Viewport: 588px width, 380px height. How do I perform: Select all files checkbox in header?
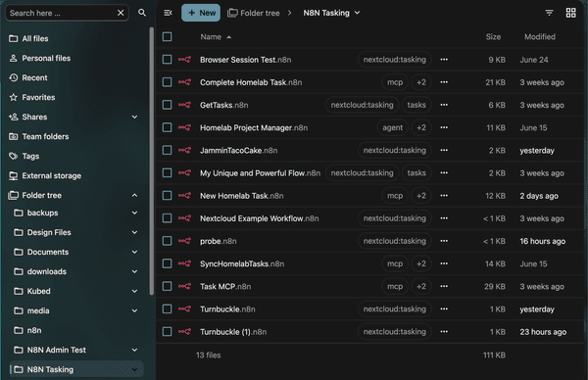click(x=168, y=36)
